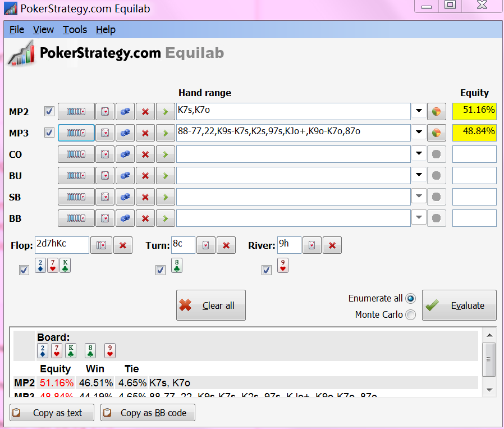
Task: Open the Tools menu
Action: click(75, 30)
